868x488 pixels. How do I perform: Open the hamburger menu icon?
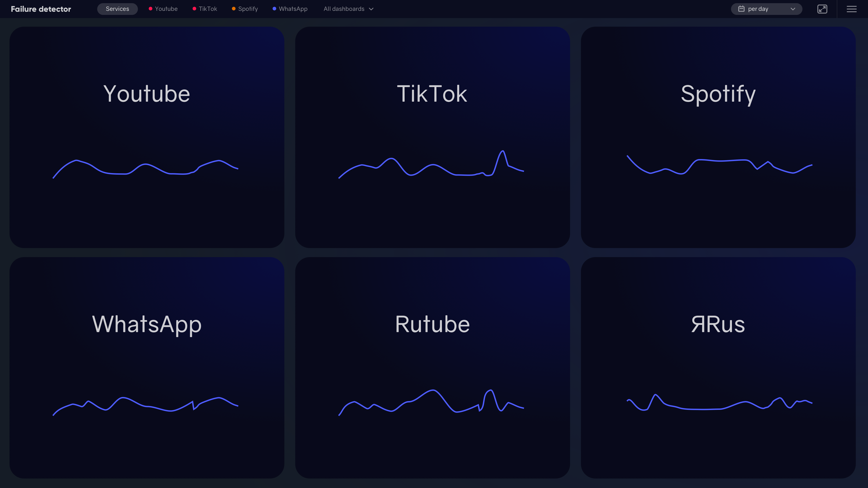(x=851, y=9)
